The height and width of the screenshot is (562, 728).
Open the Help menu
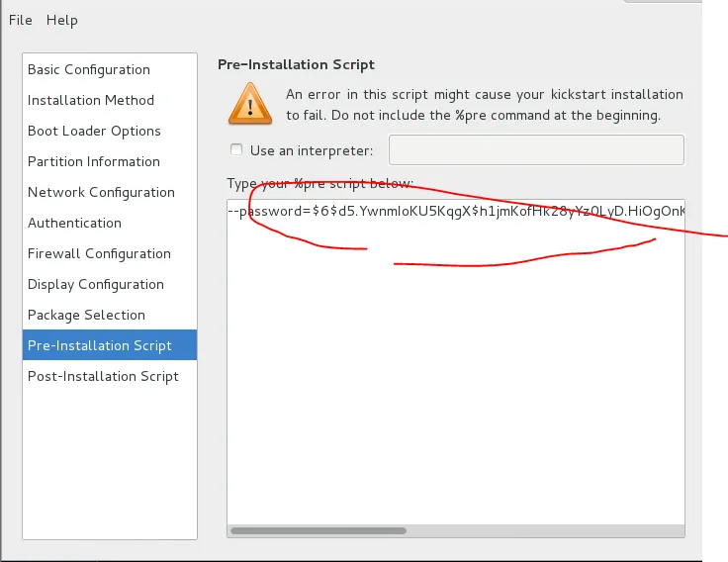coord(61,20)
